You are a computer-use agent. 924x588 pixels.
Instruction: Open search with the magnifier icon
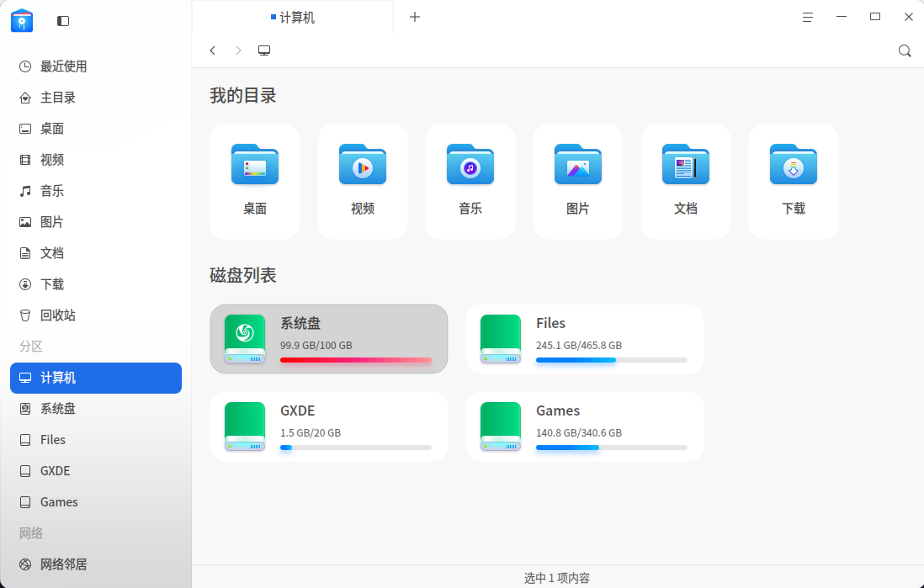[905, 50]
